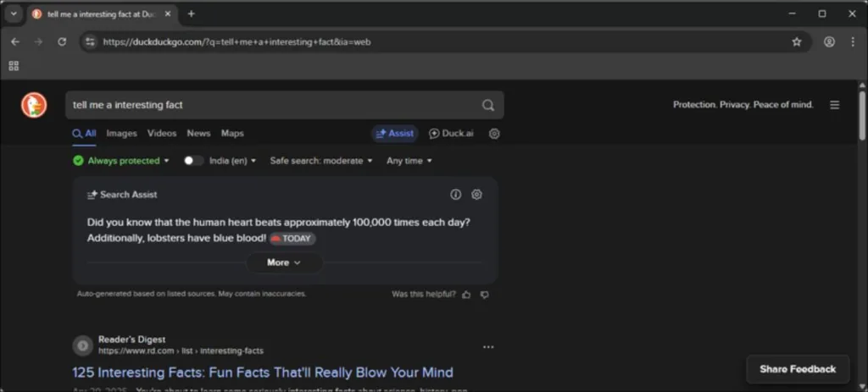Viewport: 868px width, 392px height.
Task: Click the Share Feedback button
Action: pyautogui.click(x=798, y=369)
